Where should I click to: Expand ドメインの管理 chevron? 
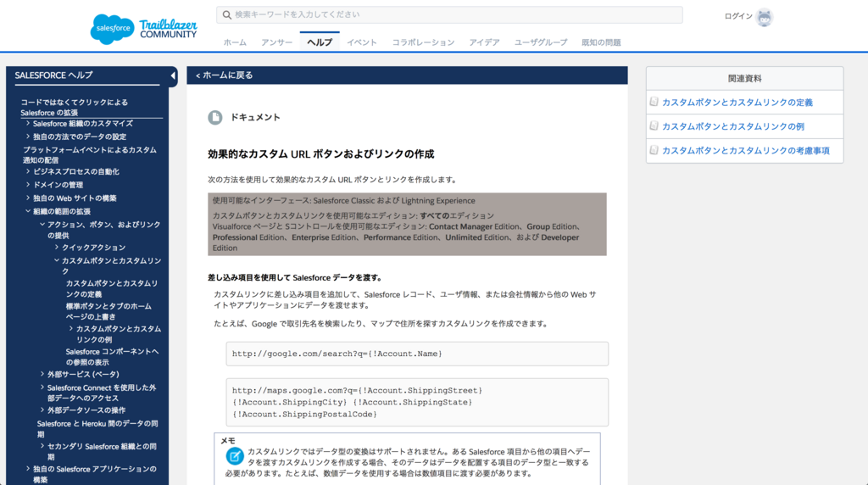click(x=28, y=184)
